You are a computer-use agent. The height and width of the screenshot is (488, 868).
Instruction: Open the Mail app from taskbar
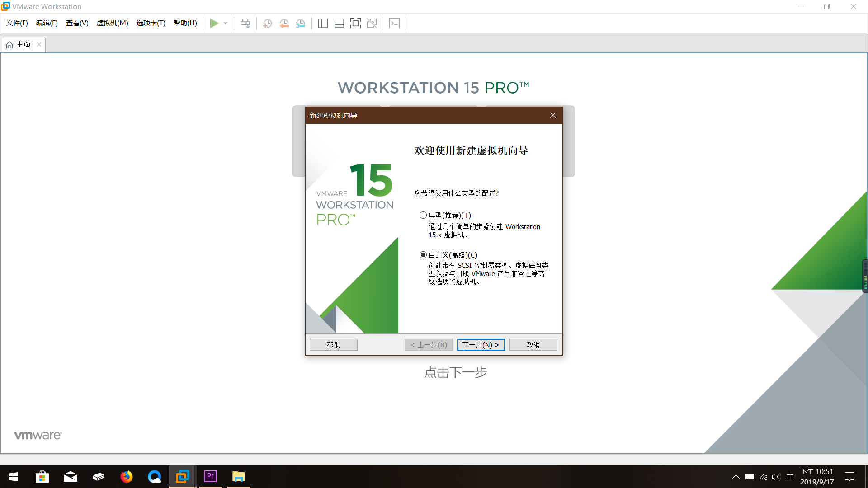point(70,477)
